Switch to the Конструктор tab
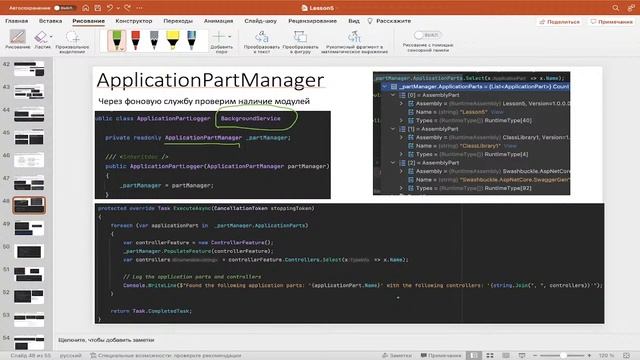This screenshot has height=360, width=640. [134, 21]
